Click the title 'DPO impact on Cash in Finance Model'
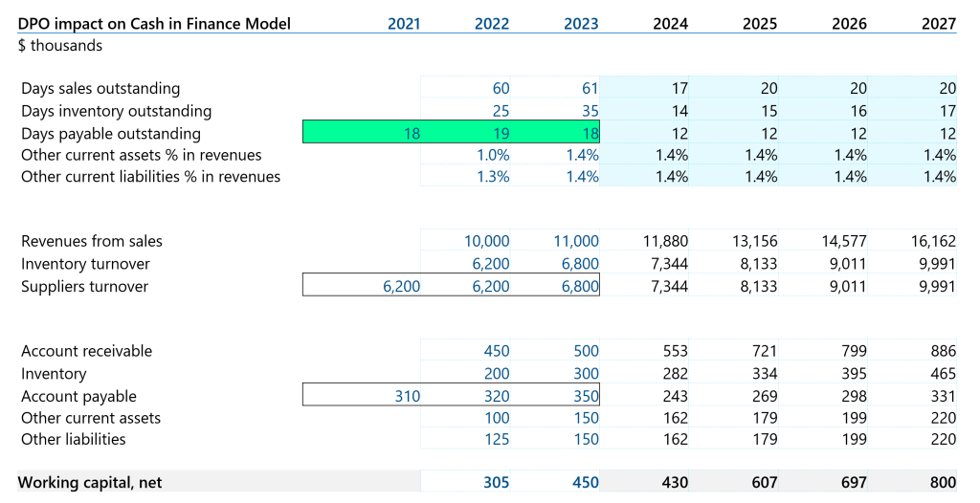 (154, 24)
